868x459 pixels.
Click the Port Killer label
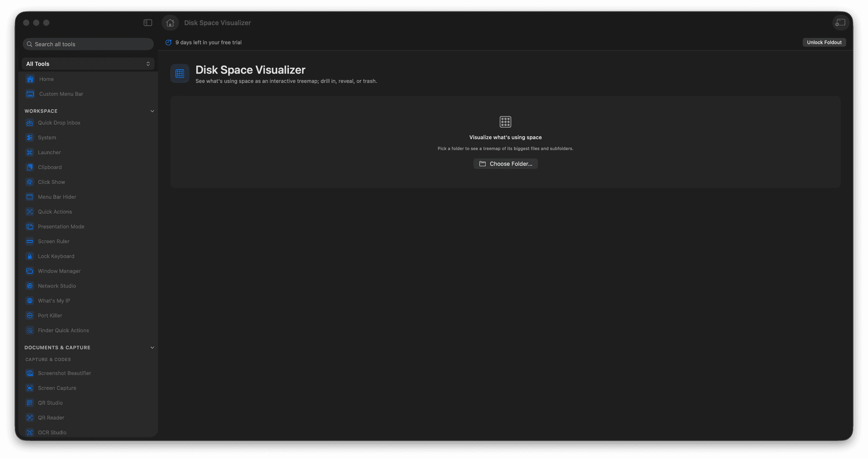pos(50,316)
